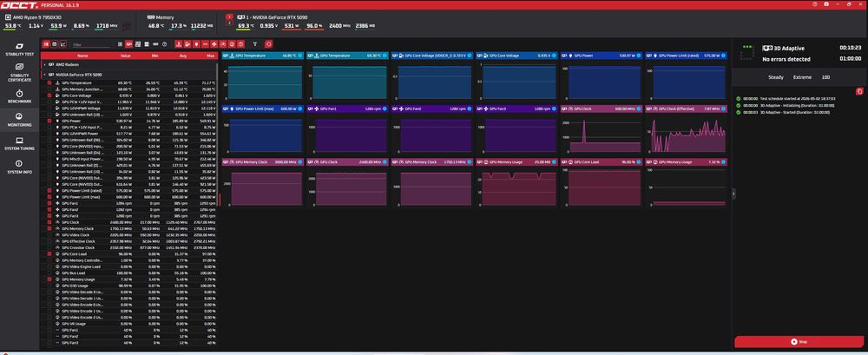Check the GPU Memory Junction sensor checkbox
Screen dimensions: 868x355
pyautogui.click(x=49, y=89)
